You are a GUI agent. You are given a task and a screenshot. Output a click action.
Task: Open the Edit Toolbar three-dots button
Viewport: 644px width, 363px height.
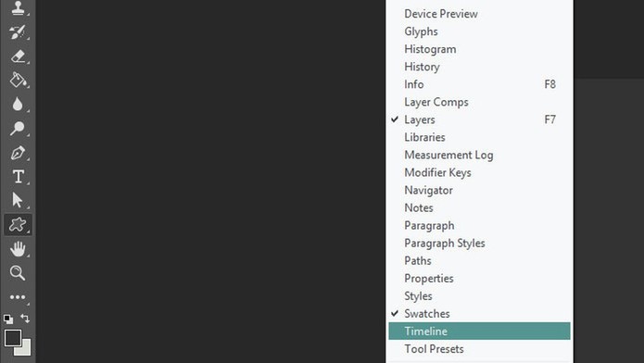click(18, 297)
